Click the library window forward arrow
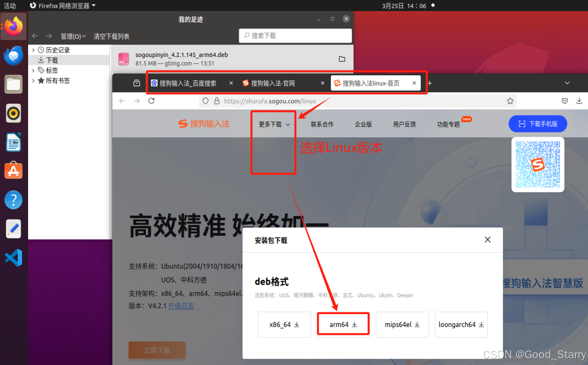The height and width of the screenshot is (365, 588). (x=49, y=36)
